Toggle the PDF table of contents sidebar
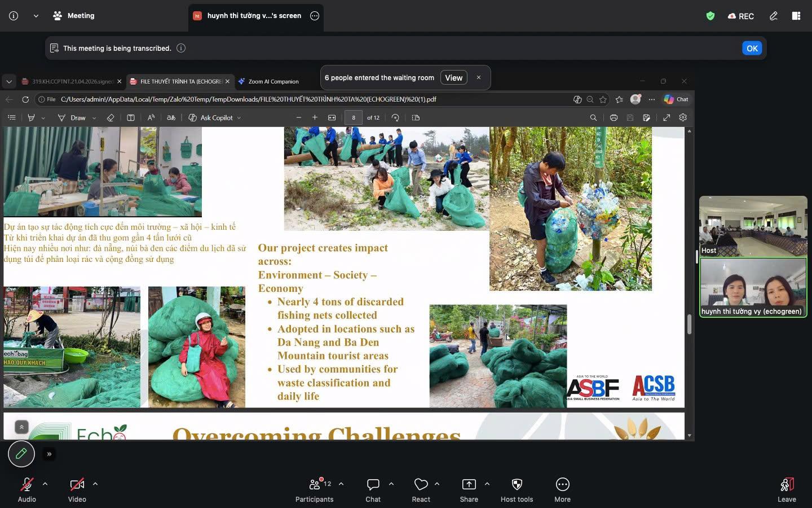 tap(12, 118)
